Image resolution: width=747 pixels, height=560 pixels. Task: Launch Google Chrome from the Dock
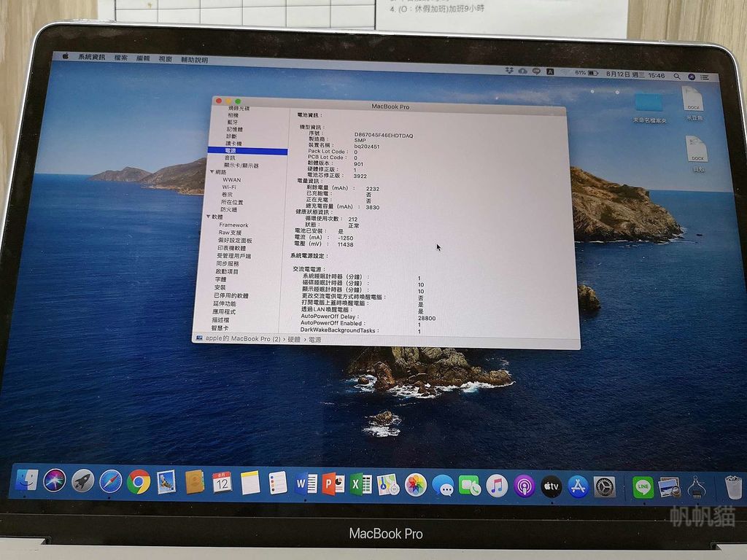coord(139,483)
